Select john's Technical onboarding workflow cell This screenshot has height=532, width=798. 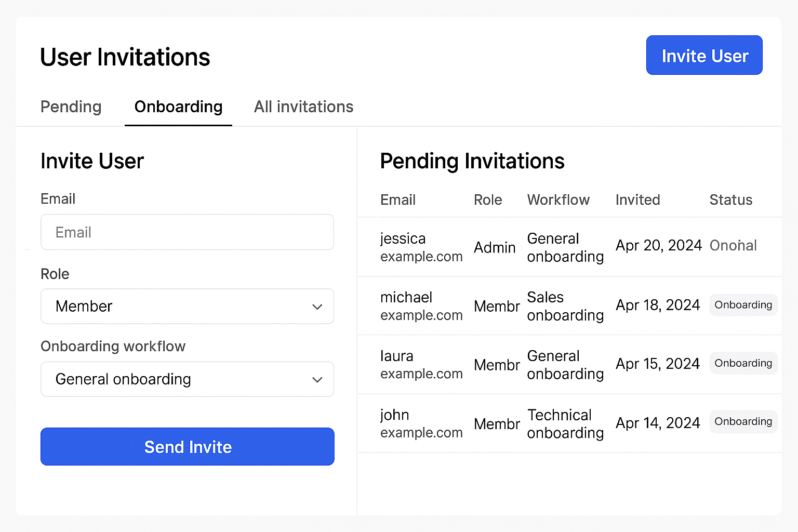565,423
